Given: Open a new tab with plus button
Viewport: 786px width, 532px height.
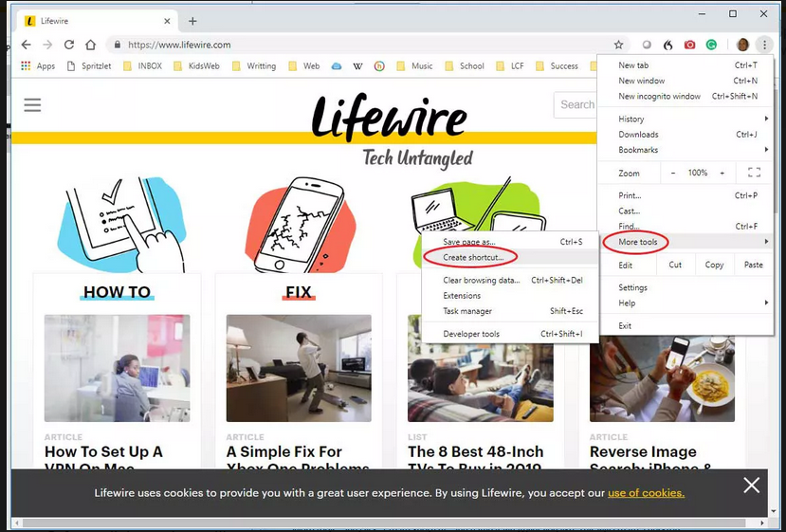Looking at the screenshot, I should click(x=192, y=21).
